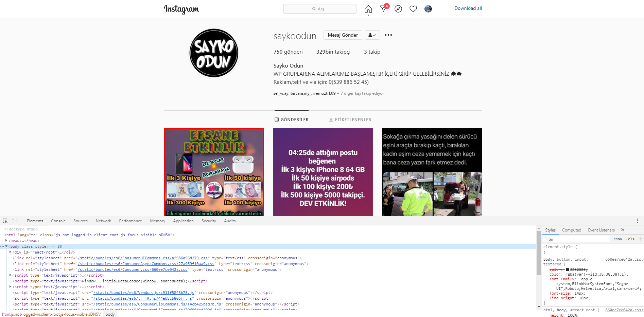Expand the div react-root node
Viewport: 644px width, 317px height.
click(x=11, y=252)
